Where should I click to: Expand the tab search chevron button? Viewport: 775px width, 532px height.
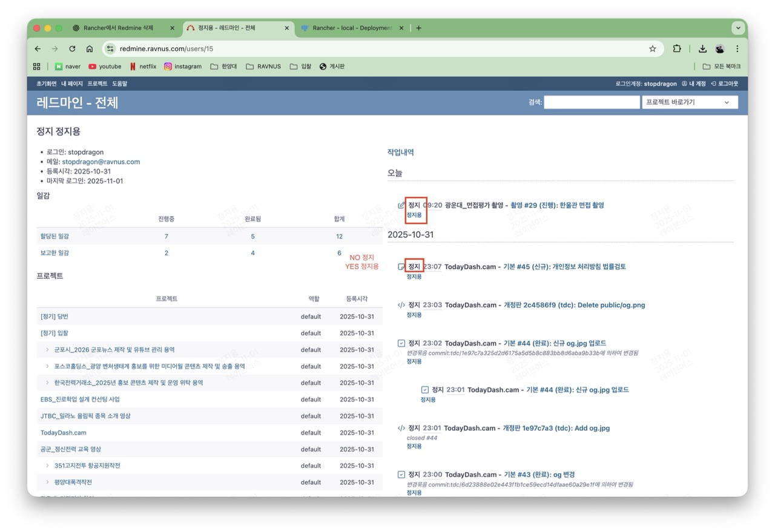point(737,28)
